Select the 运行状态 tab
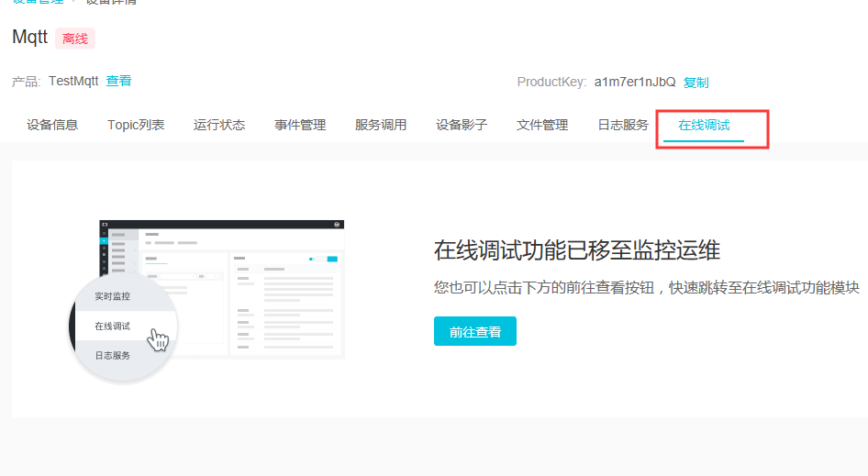This screenshot has height=476, width=868. [219, 125]
